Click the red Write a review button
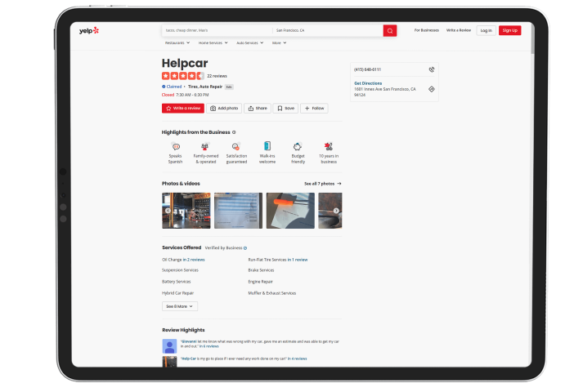The image size is (583, 392). 183,109
